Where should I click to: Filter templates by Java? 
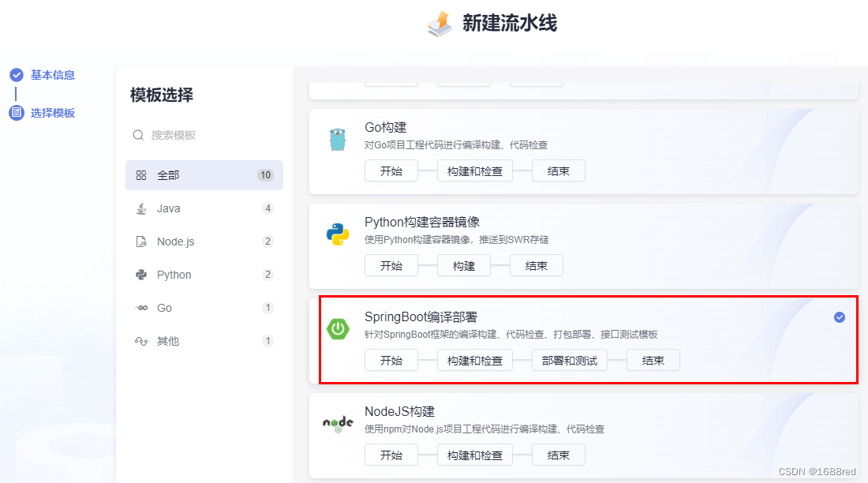click(204, 208)
